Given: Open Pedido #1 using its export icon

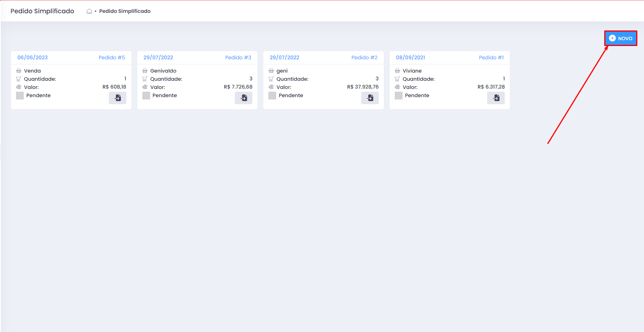Looking at the screenshot, I should [x=496, y=98].
